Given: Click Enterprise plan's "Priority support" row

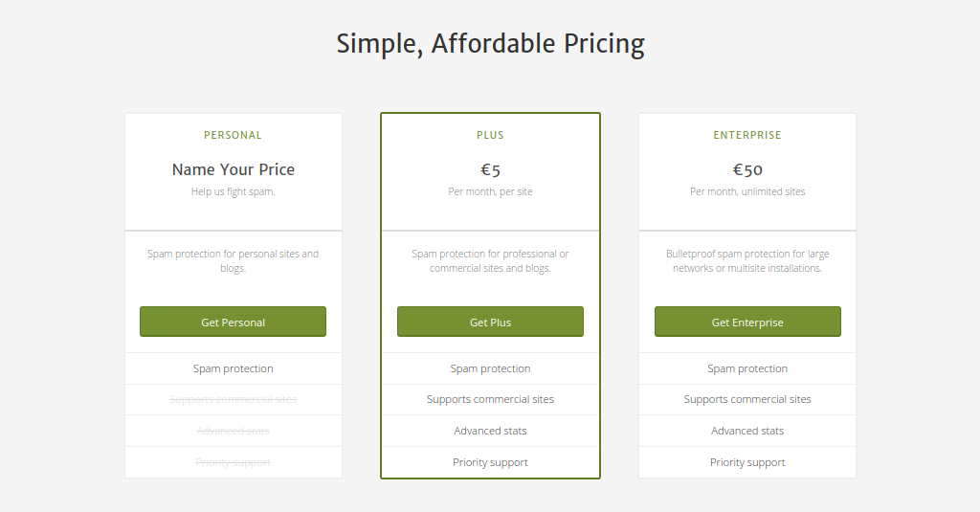Looking at the screenshot, I should [x=747, y=462].
